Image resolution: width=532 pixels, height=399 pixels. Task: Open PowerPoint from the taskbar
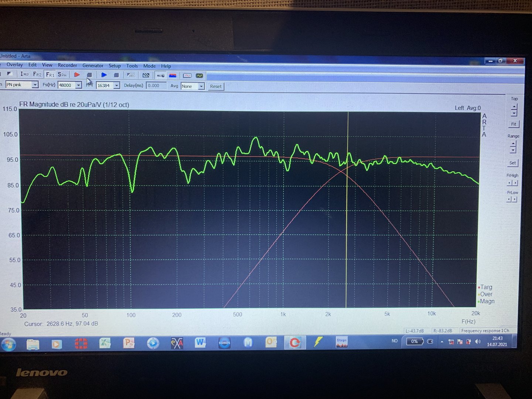click(x=129, y=343)
